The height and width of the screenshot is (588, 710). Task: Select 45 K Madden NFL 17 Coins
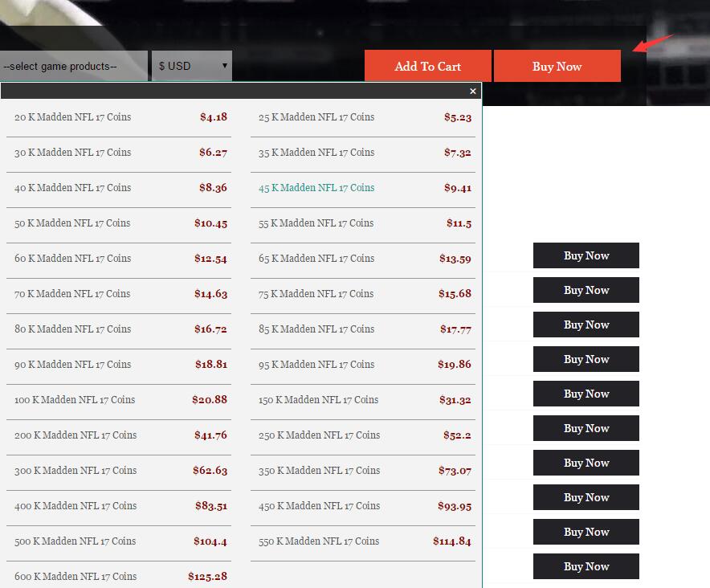(316, 187)
